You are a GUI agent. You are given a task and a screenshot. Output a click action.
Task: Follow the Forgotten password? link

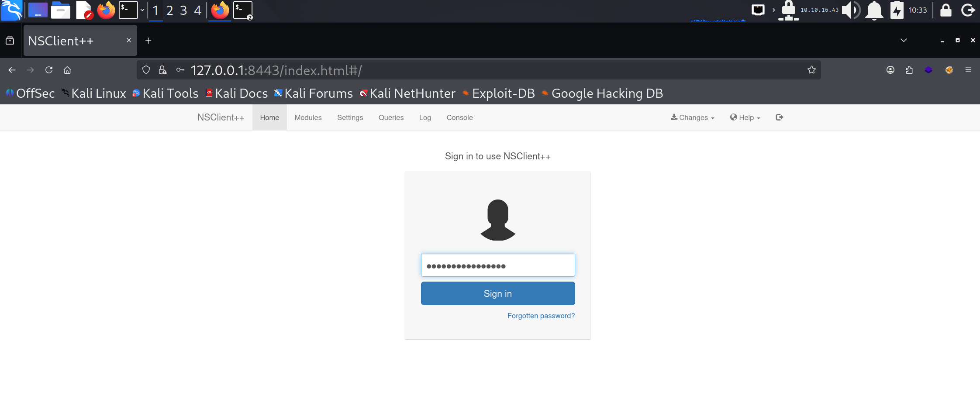(541, 316)
